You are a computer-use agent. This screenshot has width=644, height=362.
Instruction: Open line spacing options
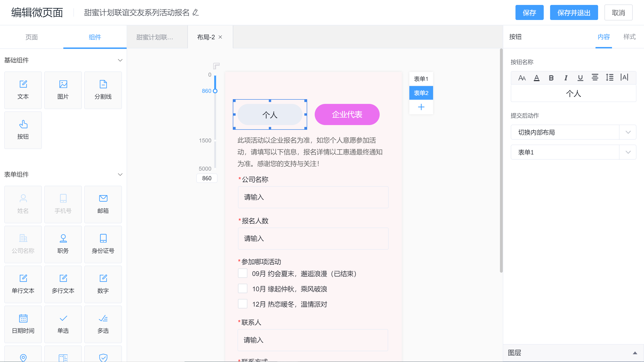[609, 77]
